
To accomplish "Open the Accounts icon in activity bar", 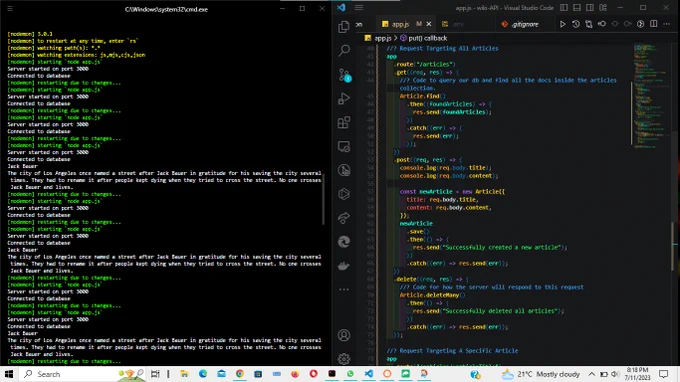I will (344, 335).
